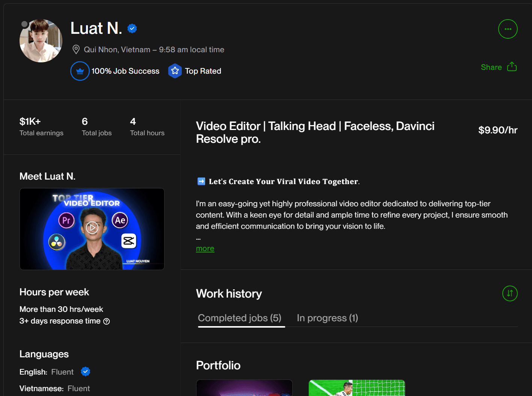Click the English verified checkmark badge

pos(86,372)
